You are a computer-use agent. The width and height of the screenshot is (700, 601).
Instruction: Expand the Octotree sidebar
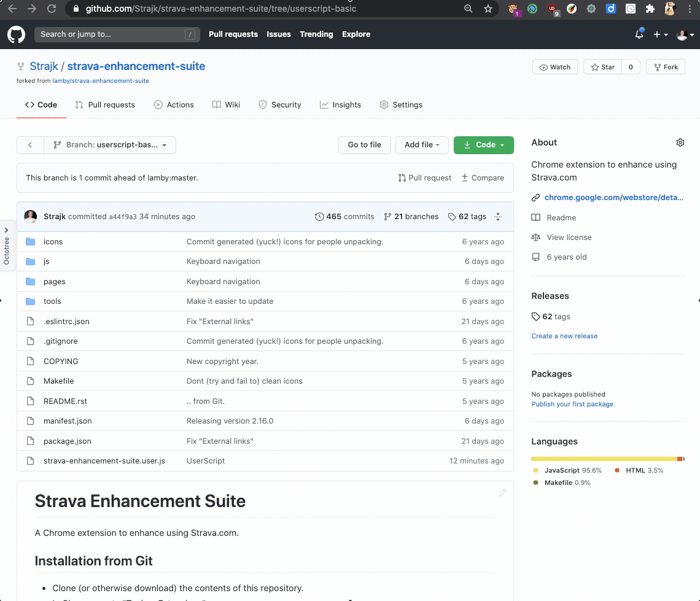pyautogui.click(x=7, y=246)
